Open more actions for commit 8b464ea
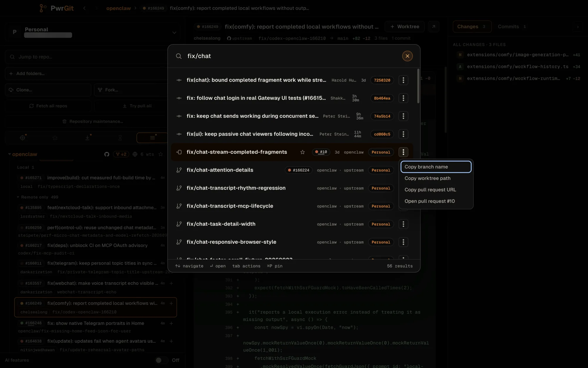This screenshot has width=588, height=368. tap(403, 98)
